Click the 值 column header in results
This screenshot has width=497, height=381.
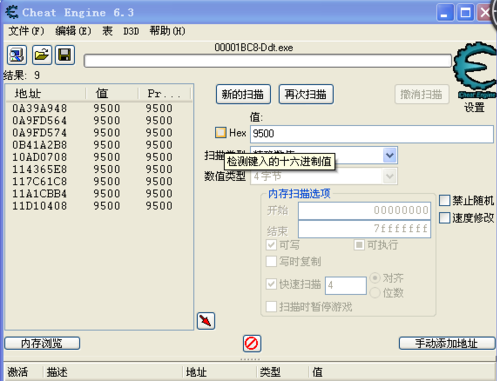112,93
